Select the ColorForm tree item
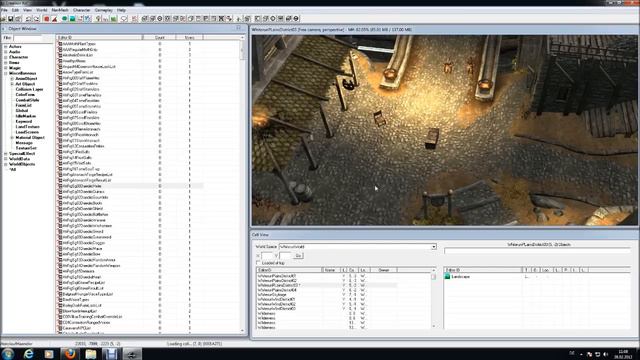This screenshot has height=360, width=640. pos(25,94)
